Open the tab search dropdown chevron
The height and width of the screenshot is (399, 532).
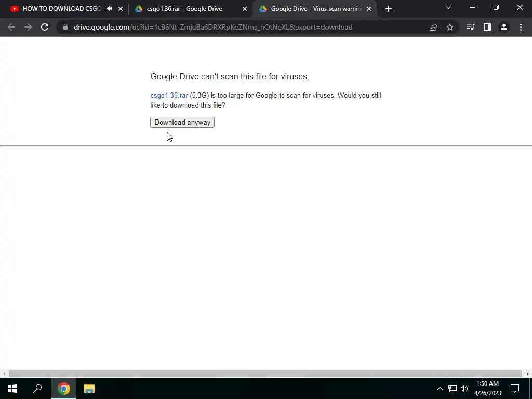pos(448,7)
